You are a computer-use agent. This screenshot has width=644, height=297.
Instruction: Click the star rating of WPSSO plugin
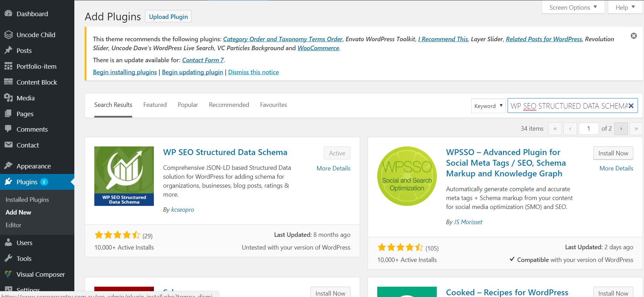pos(400,247)
